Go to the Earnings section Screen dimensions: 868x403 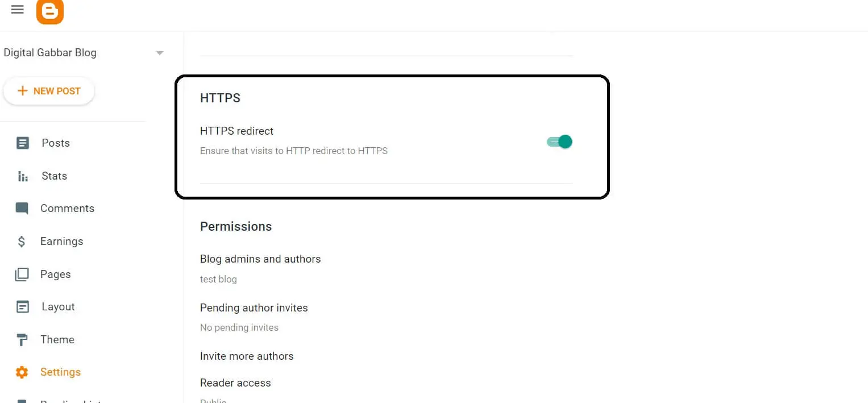tap(61, 242)
